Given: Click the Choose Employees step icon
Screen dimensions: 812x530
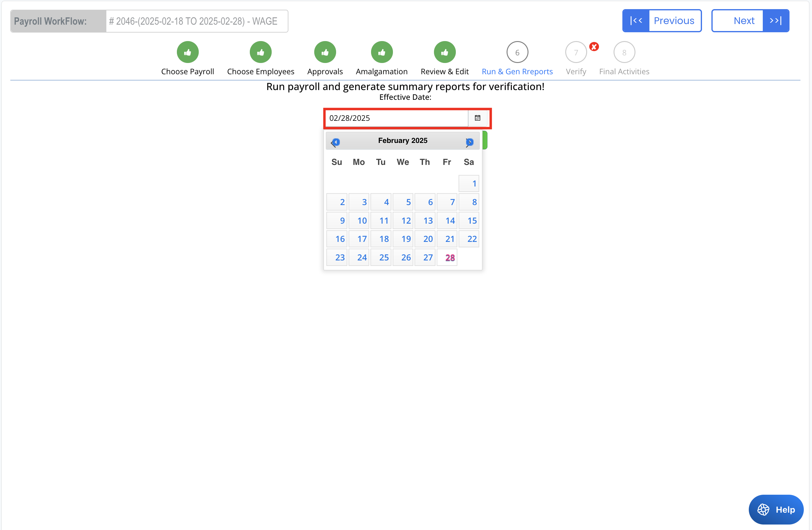Looking at the screenshot, I should [x=260, y=52].
